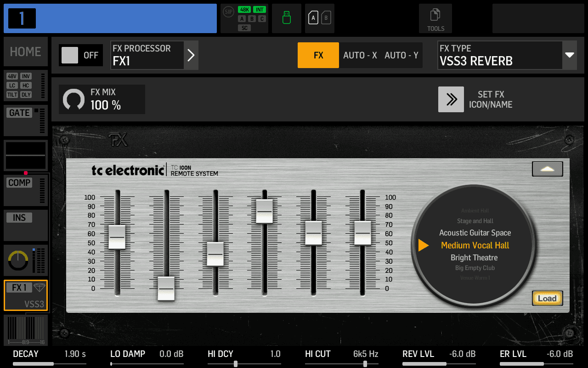Click the panorama dial in the sidebar
The height and width of the screenshot is (368, 588).
18,261
